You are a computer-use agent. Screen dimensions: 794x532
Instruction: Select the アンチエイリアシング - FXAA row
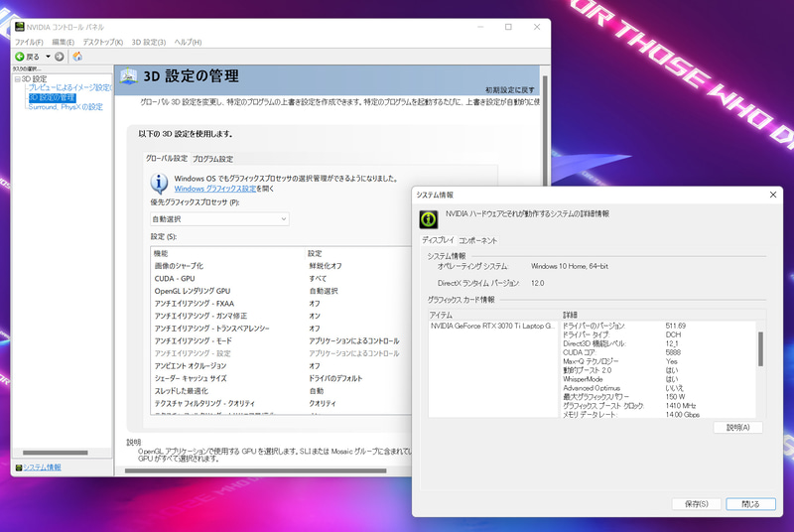point(281,303)
